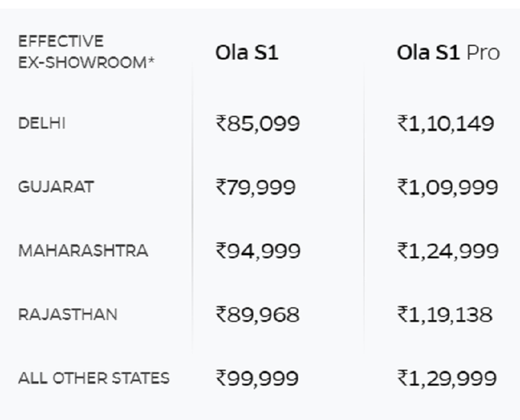
Task: Click Ola S1 Pro Delhi price ₹1,10,149
Action: coord(446,123)
